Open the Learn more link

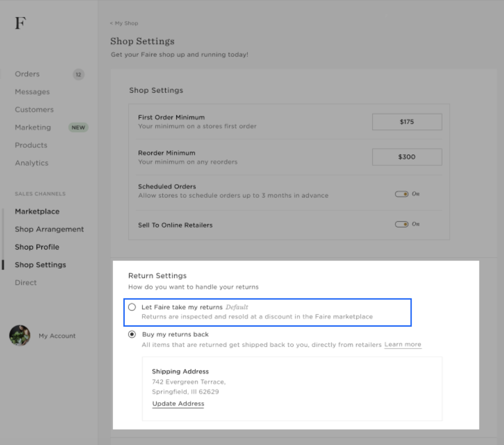[x=403, y=345]
